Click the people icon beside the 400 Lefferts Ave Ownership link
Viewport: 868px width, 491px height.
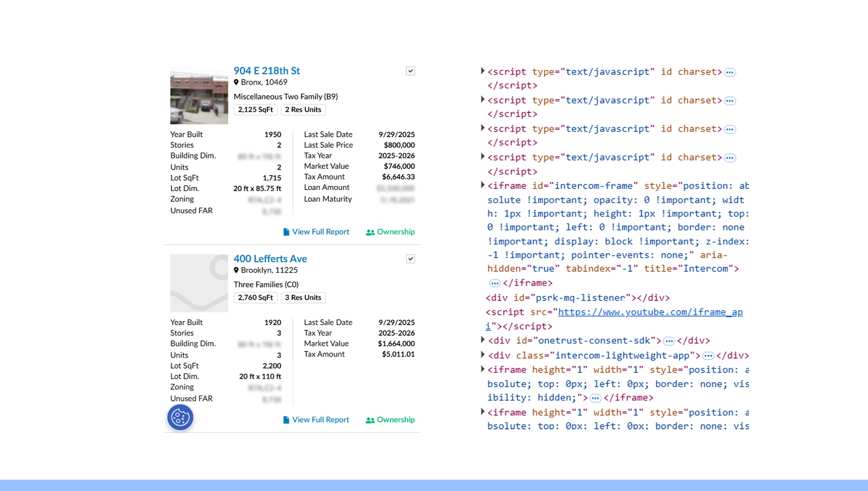tap(370, 420)
